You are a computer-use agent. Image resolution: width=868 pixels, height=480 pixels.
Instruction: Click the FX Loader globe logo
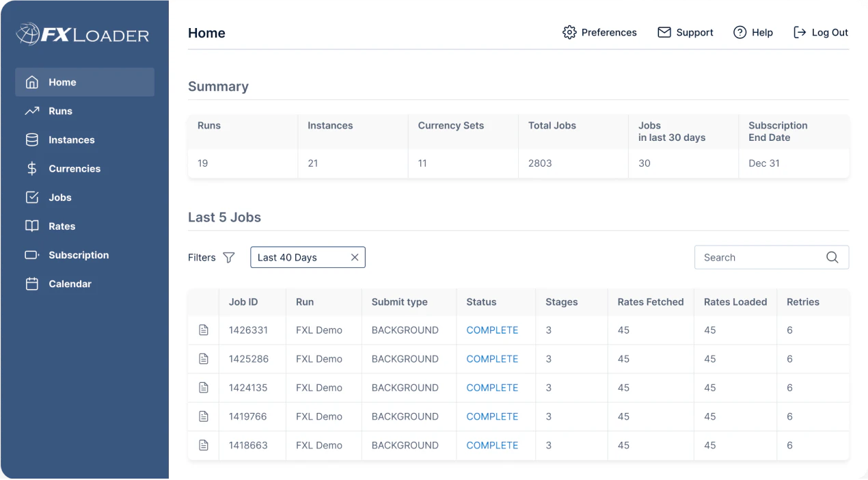tap(29, 34)
